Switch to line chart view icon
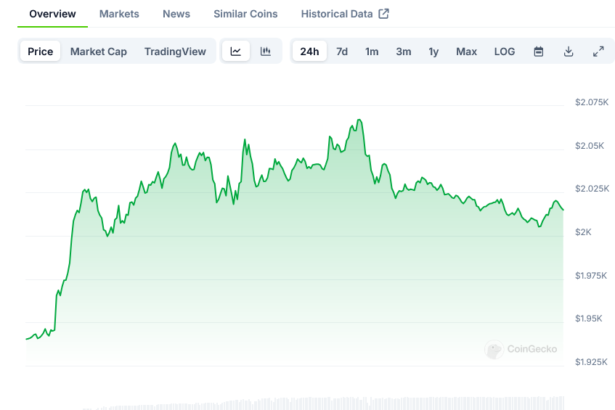This screenshot has width=615, height=410. point(235,52)
